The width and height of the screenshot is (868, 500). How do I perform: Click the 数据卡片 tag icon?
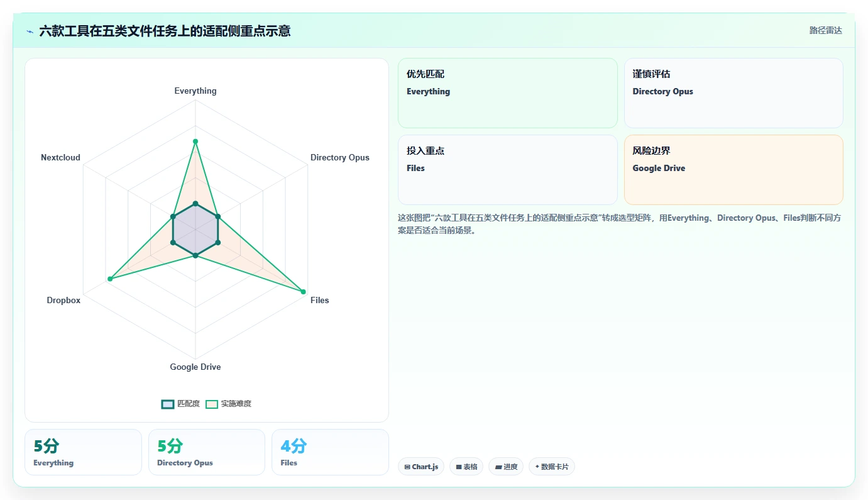pyautogui.click(x=537, y=467)
